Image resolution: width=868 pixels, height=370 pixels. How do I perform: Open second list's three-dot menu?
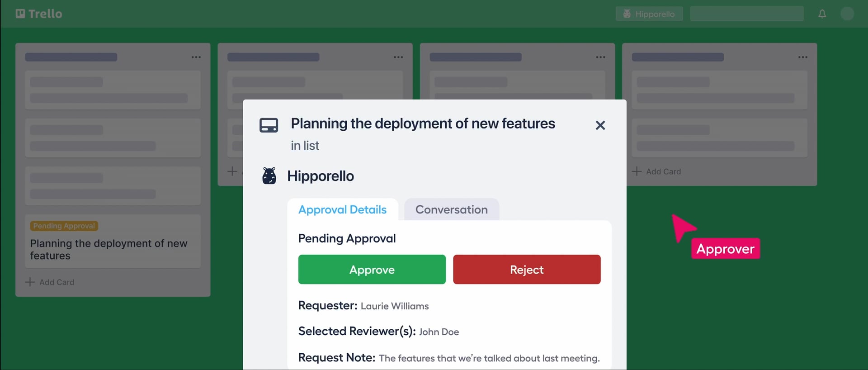coord(398,57)
